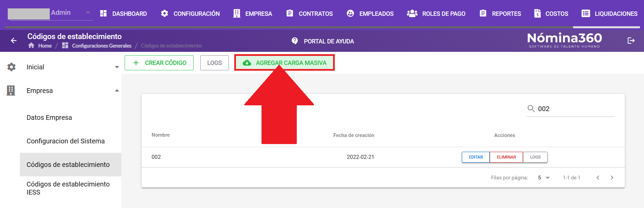Go to Home breadcrumb link
The height and width of the screenshot is (208, 644).
[45, 46]
